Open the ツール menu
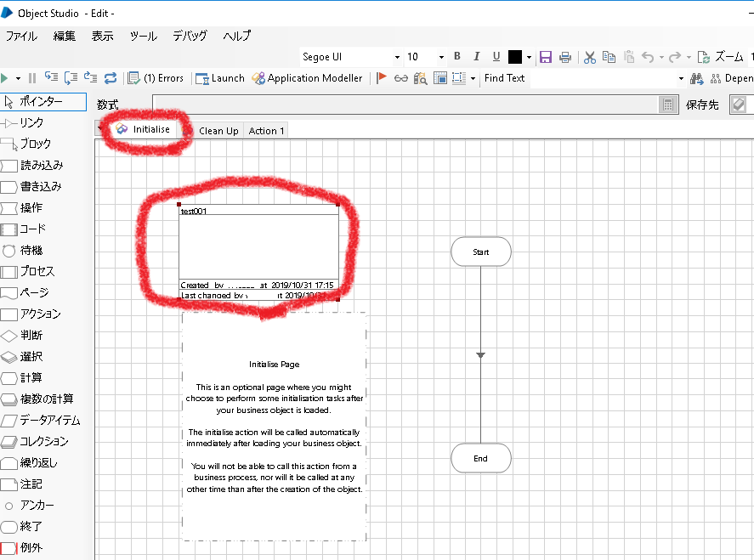The width and height of the screenshot is (754, 560). tap(144, 36)
